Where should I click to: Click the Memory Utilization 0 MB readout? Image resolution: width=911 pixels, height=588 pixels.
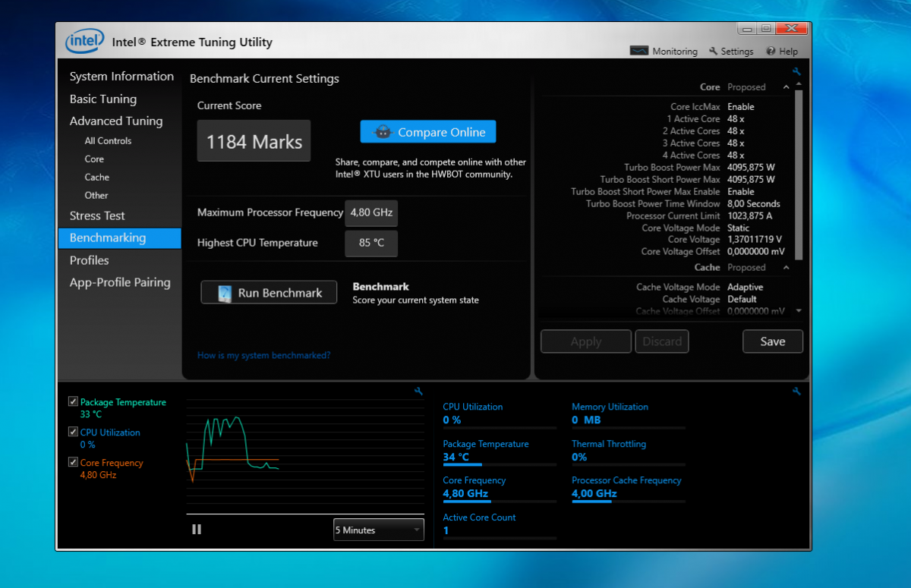point(629,414)
